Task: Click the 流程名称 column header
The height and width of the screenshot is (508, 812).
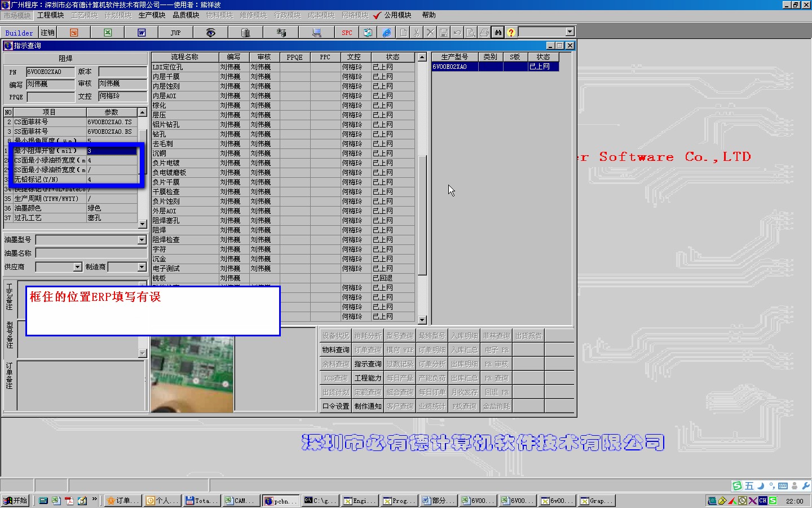Action: [185, 57]
